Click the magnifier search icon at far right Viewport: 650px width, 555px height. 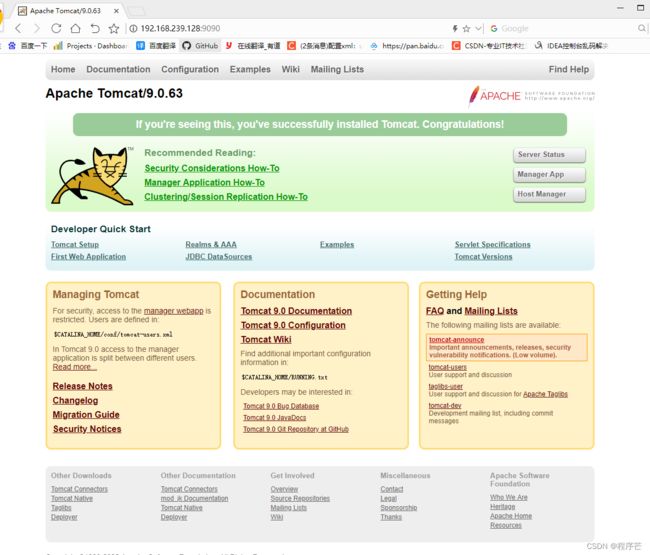click(642, 28)
